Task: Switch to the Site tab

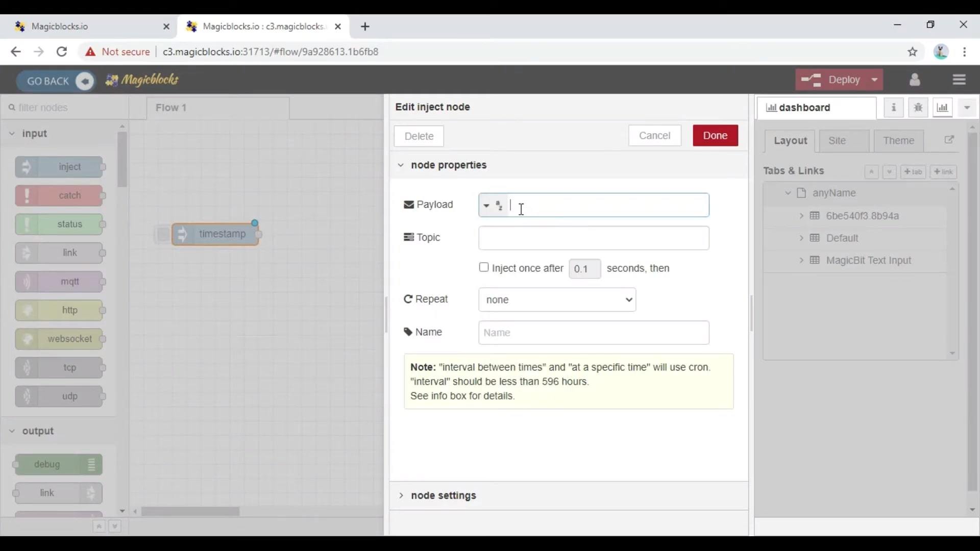Action: click(837, 140)
